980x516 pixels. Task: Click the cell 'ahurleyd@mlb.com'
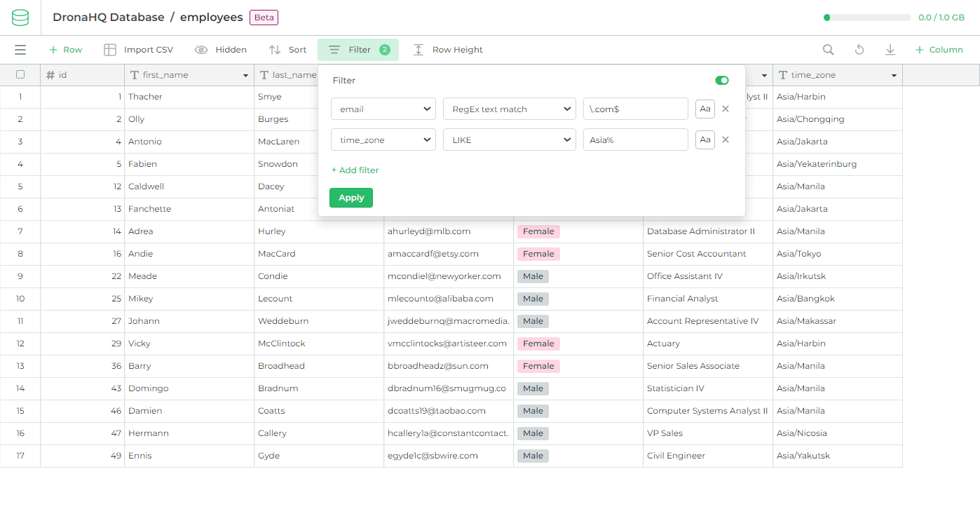[x=449, y=231]
